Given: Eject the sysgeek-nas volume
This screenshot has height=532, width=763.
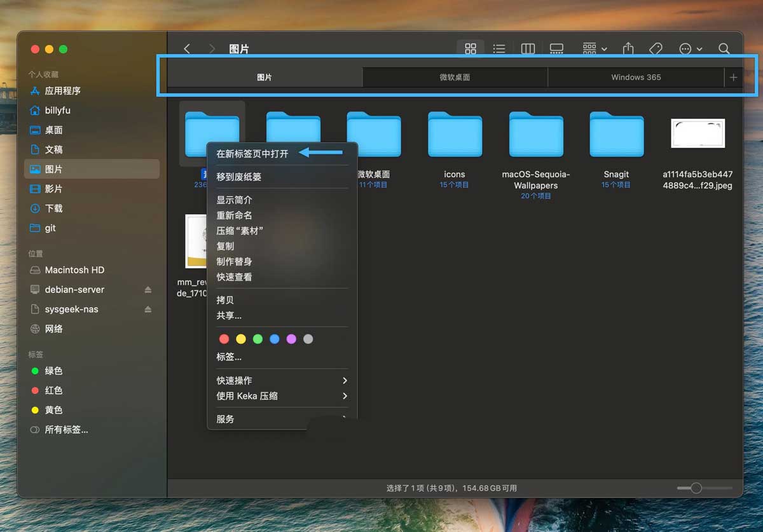Looking at the screenshot, I should tap(148, 310).
